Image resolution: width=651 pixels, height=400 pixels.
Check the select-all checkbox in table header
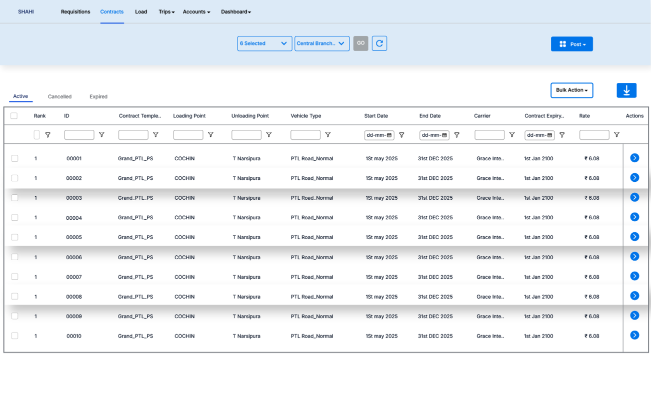pyautogui.click(x=14, y=115)
